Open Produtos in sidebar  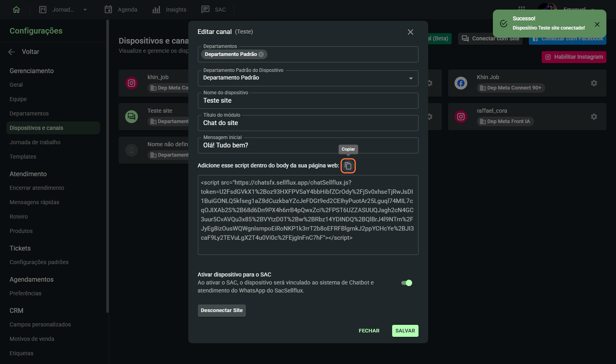pyautogui.click(x=21, y=231)
